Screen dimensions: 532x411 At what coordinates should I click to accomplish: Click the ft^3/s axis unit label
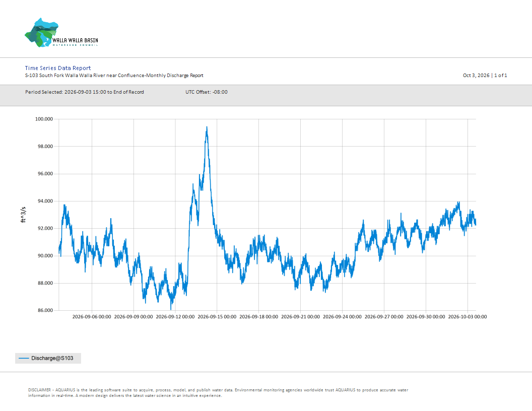pyautogui.click(x=23, y=215)
